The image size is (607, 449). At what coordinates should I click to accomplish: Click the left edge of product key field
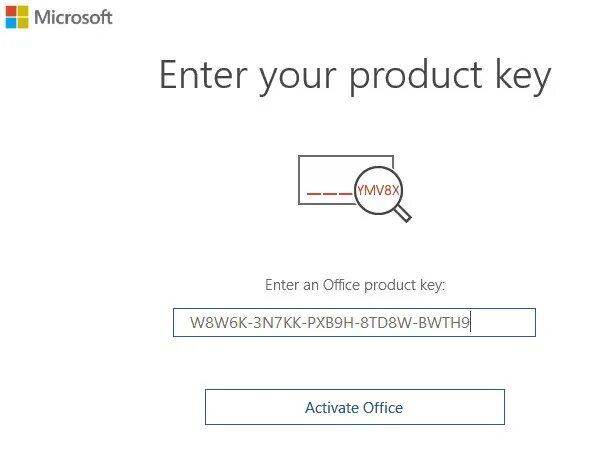point(178,323)
